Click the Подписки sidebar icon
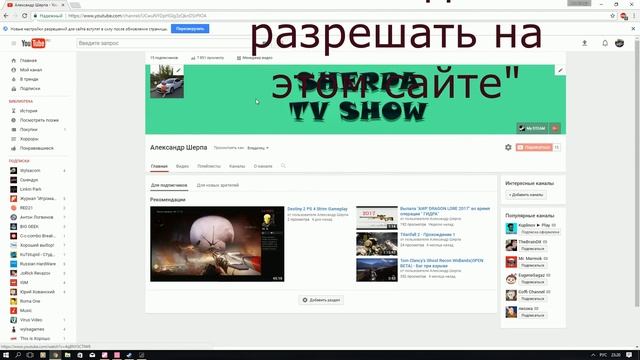 click(13, 89)
